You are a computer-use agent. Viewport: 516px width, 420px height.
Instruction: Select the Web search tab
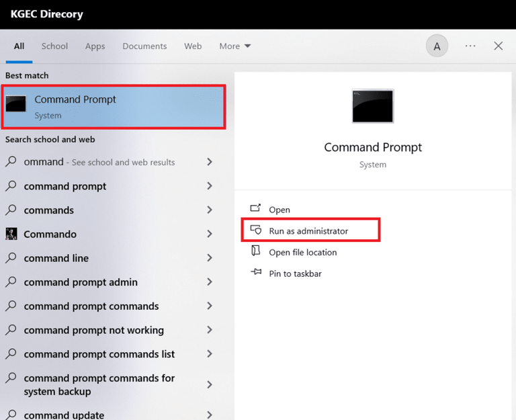[x=193, y=46]
